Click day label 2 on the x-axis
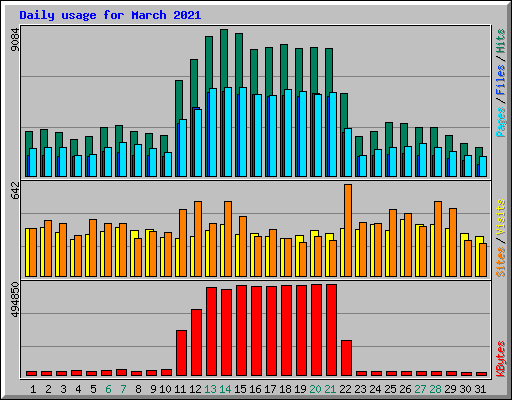This screenshot has height=400, width=512. (x=48, y=389)
